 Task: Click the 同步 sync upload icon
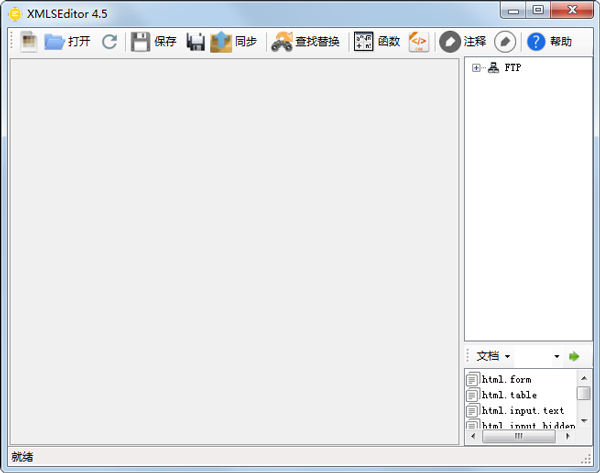click(x=233, y=42)
